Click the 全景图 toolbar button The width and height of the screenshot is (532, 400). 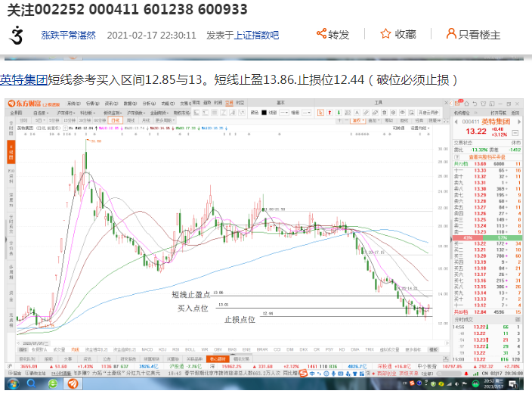16,113
